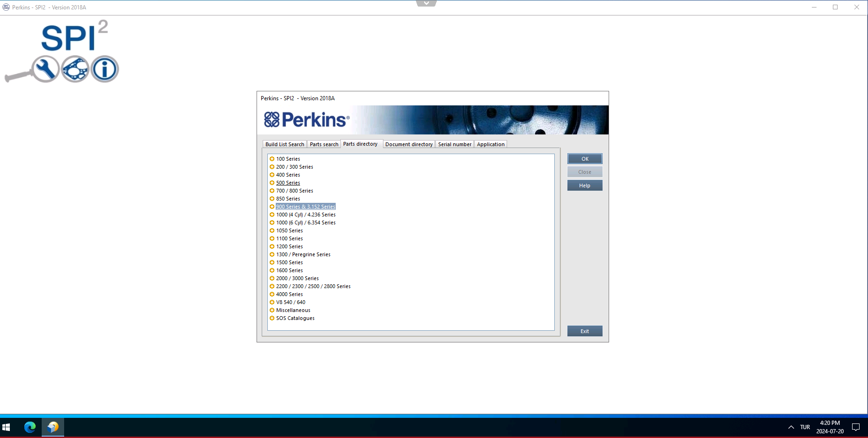This screenshot has width=868, height=438.
Task: Click the SPI2 app icon in taskbar
Action: (53, 427)
